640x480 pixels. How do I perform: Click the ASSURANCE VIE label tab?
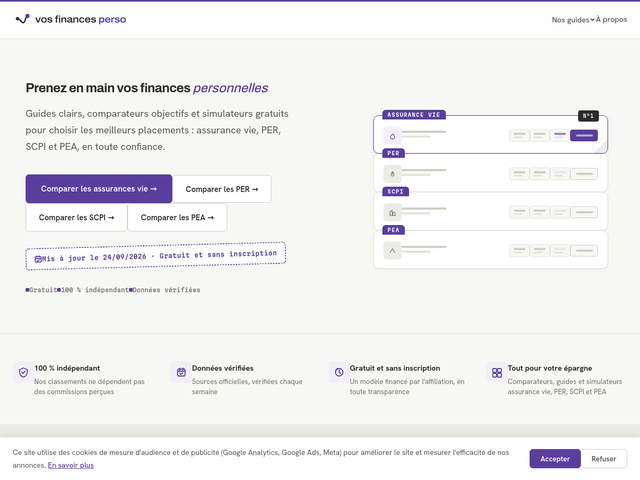413,115
